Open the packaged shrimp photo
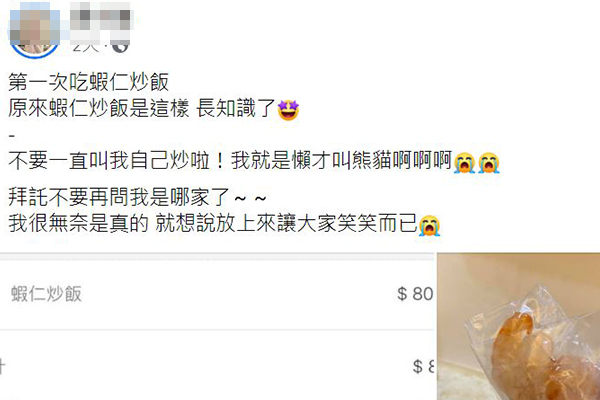The width and height of the screenshot is (600, 400). click(518, 327)
